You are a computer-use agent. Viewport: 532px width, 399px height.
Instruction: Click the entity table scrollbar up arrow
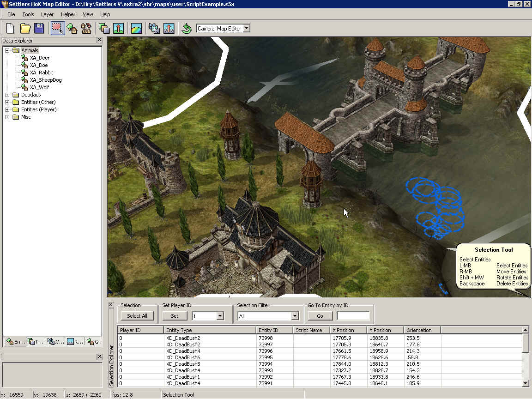pos(525,330)
